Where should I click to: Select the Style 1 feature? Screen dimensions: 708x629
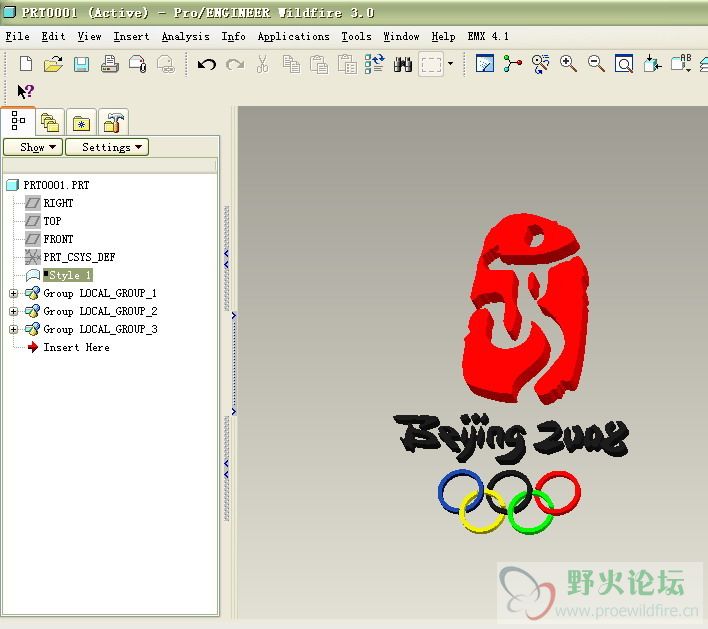click(x=68, y=275)
